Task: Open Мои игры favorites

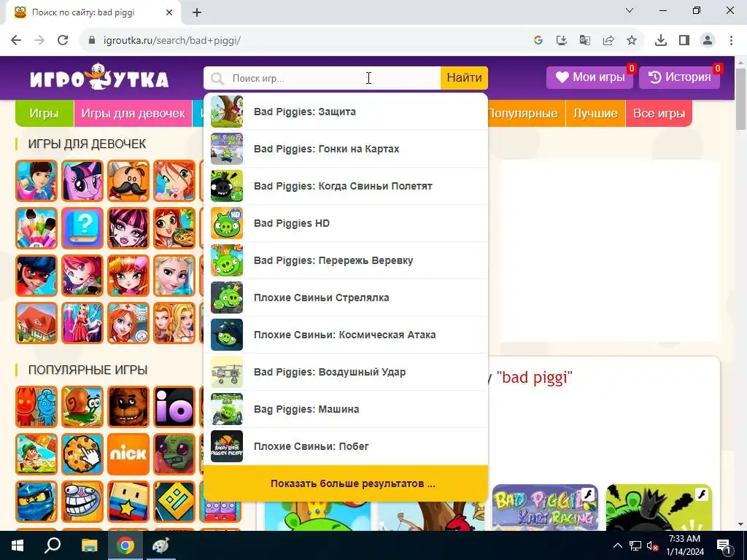Action: click(589, 77)
